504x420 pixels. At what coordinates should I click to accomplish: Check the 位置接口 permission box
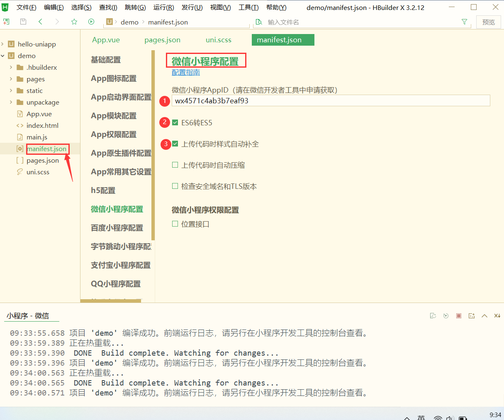[x=175, y=224]
